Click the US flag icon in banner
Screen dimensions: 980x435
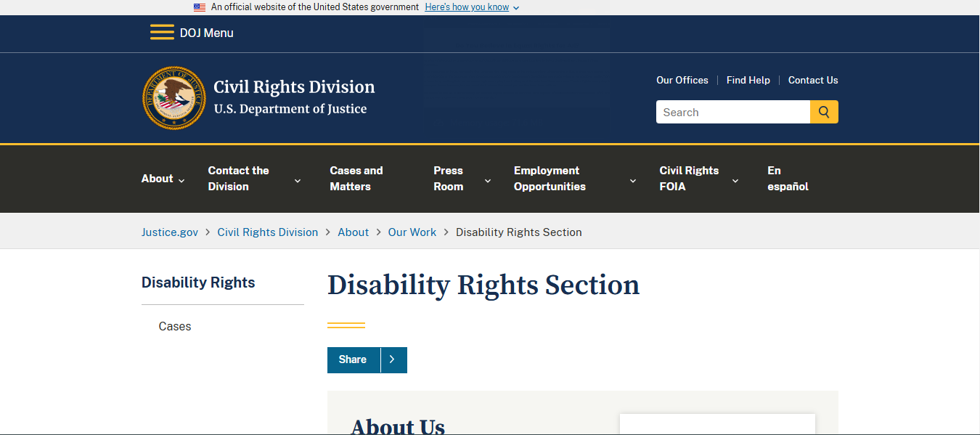(200, 7)
